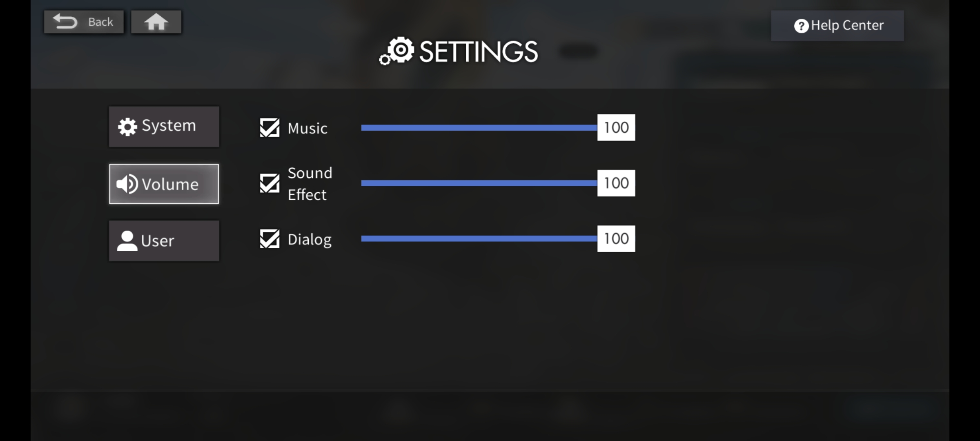The width and height of the screenshot is (980, 441).
Task: Click the Dialog volume slider track
Action: click(479, 239)
